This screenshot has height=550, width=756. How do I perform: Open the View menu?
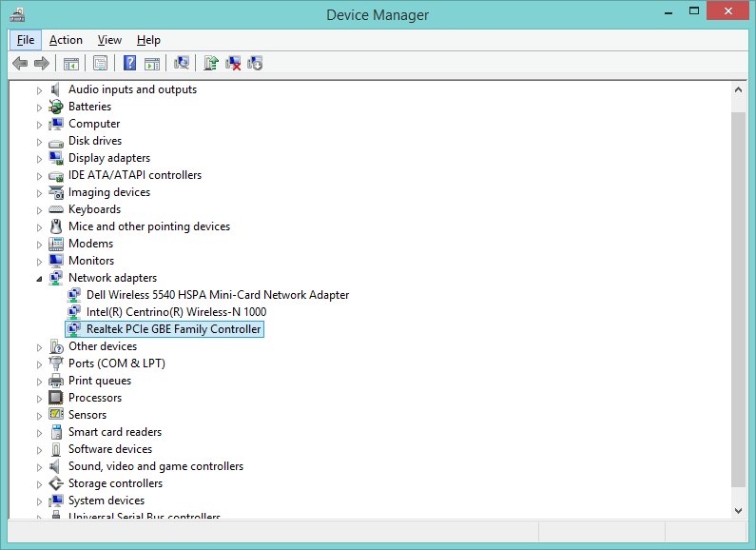pyautogui.click(x=109, y=40)
